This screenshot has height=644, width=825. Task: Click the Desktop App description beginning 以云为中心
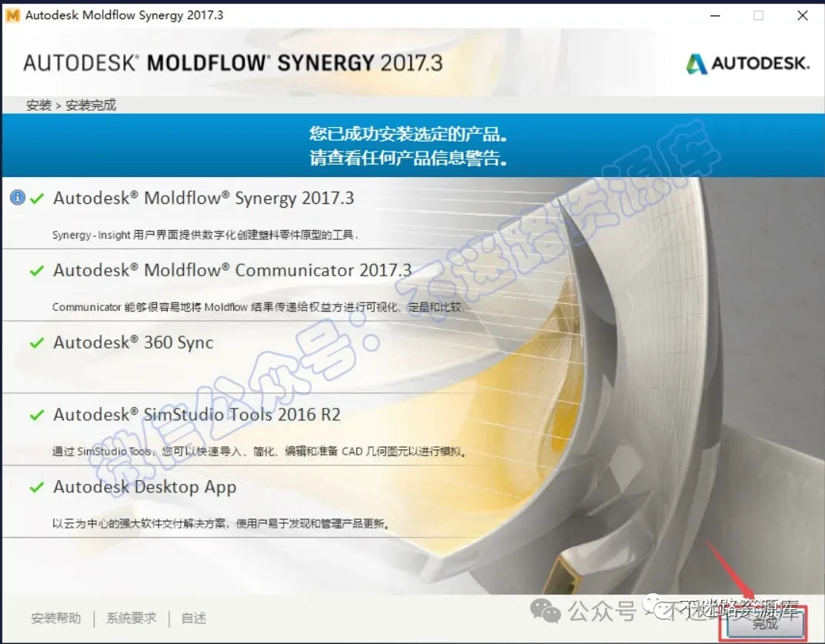click(x=221, y=523)
